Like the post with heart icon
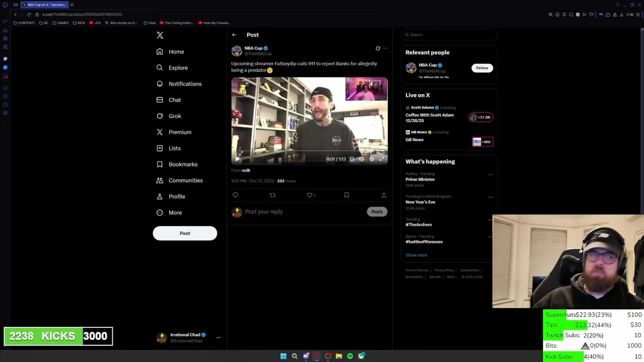The height and width of the screenshot is (362, 644). [309, 195]
